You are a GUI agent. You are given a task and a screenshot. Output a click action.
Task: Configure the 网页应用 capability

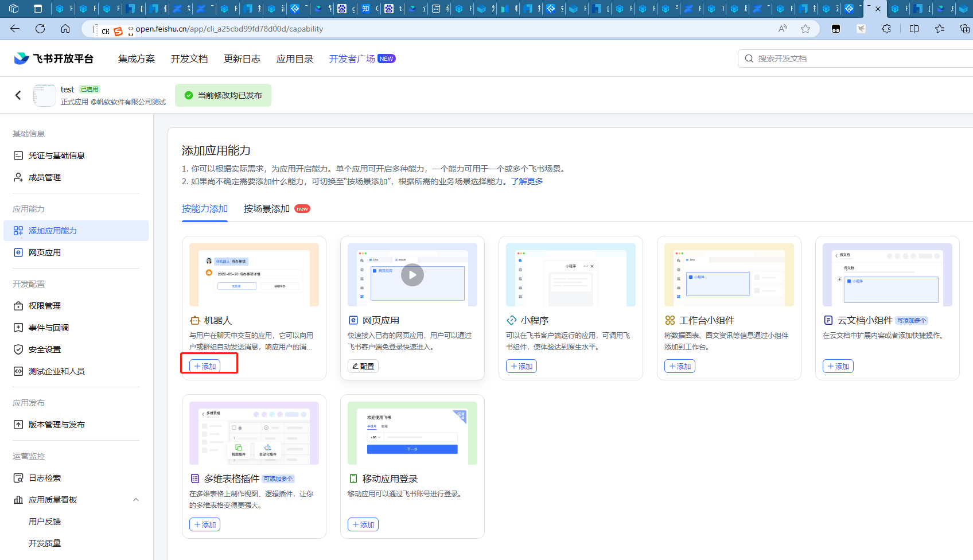363,366
